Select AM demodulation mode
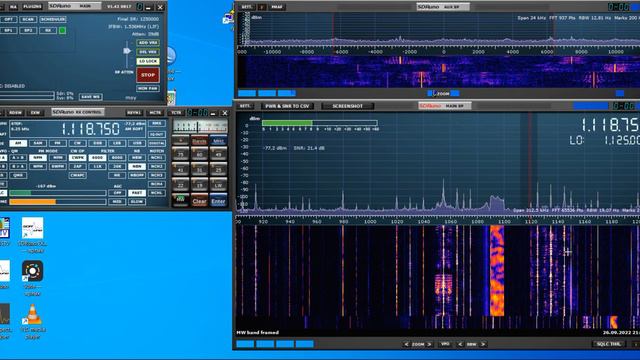This screenshot has height=360, width=640. tap(18, 143)
